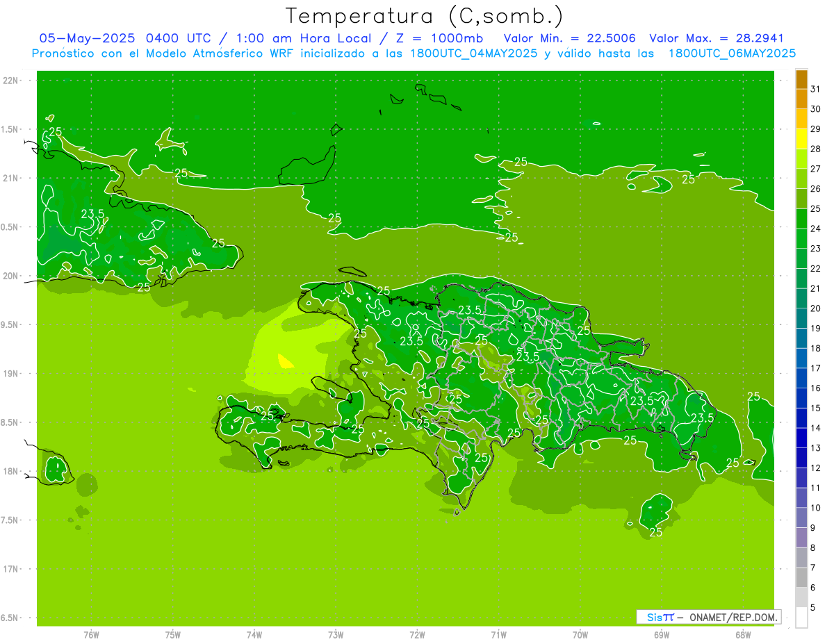Click legend value '22' on the color scale
834x644 pixels.
(816, 268)
